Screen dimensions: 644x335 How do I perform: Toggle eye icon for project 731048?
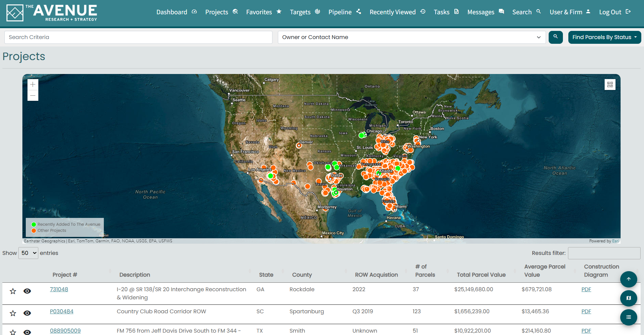(27, 291)
